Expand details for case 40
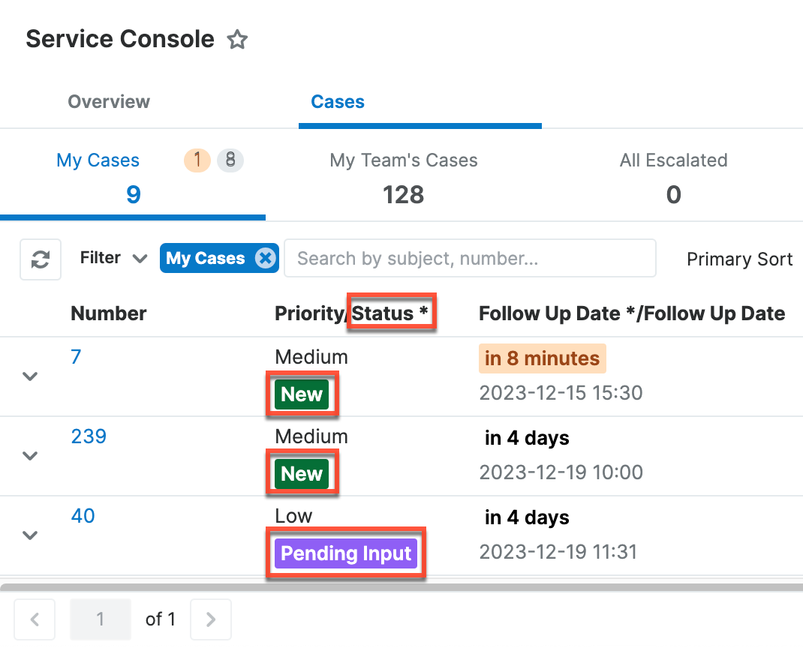This screenshot has height=672, width=803. pyautogui.click(x=30, y=535)
